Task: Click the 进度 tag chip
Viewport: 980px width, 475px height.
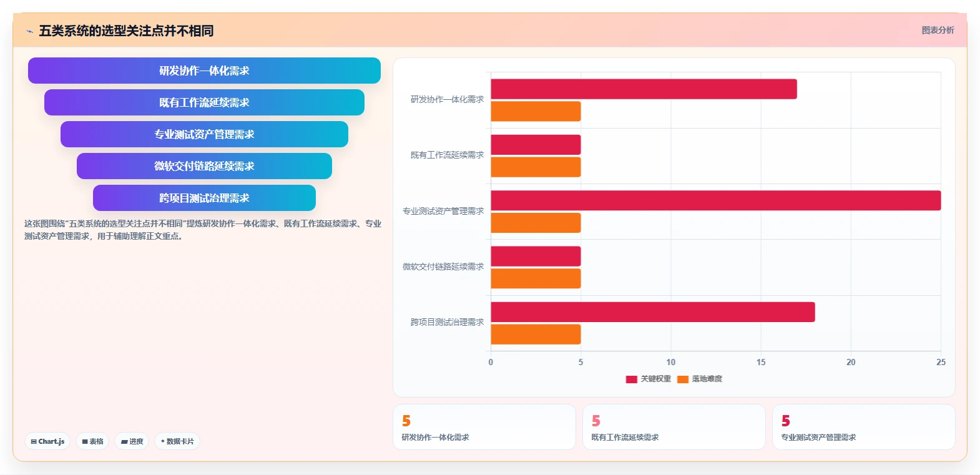Action: click(x=132, y=441)
